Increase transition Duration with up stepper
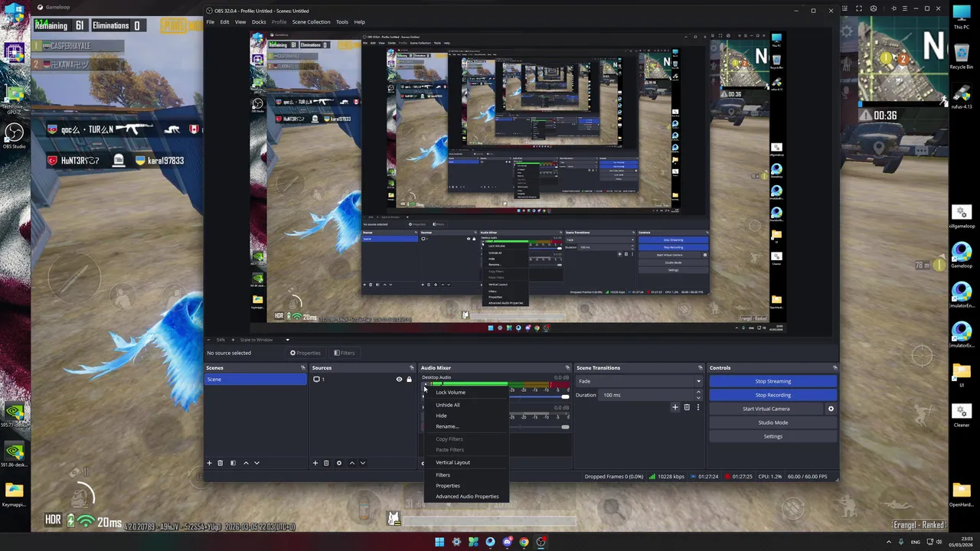Viewport: 980px width, 551px height. 697,393
